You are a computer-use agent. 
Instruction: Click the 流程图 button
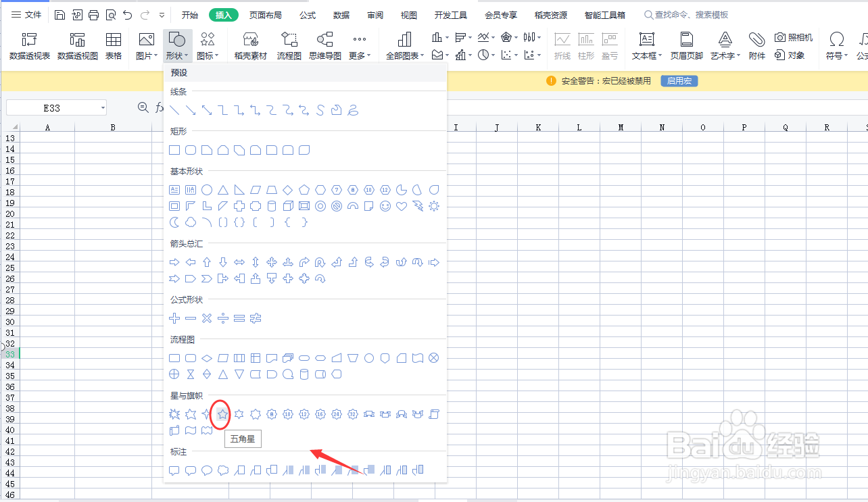click(289, 46)
